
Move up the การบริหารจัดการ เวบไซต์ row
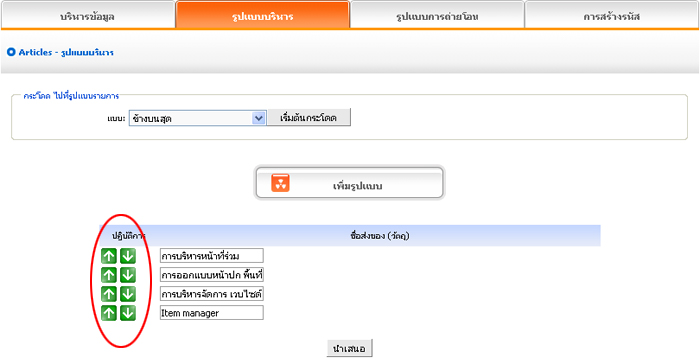[x=108, y=294]
